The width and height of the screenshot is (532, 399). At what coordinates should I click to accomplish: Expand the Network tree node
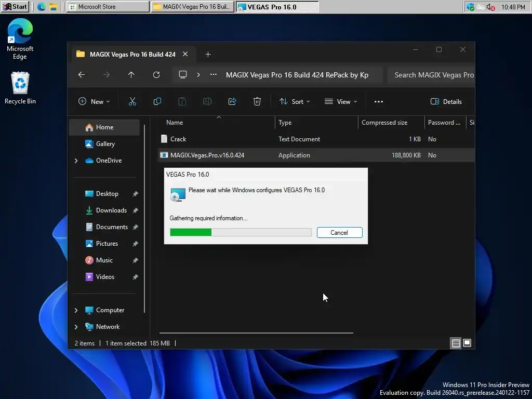coord(76,327)
